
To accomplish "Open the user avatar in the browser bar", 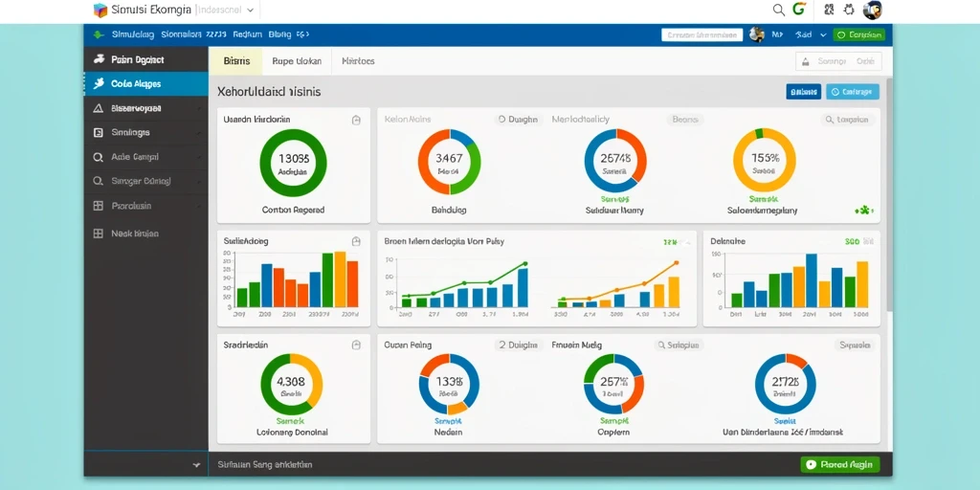I will [872, 10].
